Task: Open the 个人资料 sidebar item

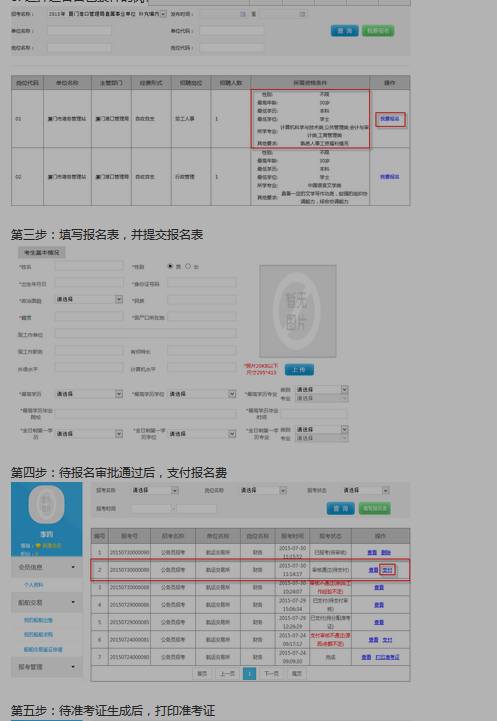Action: (34, 585)
